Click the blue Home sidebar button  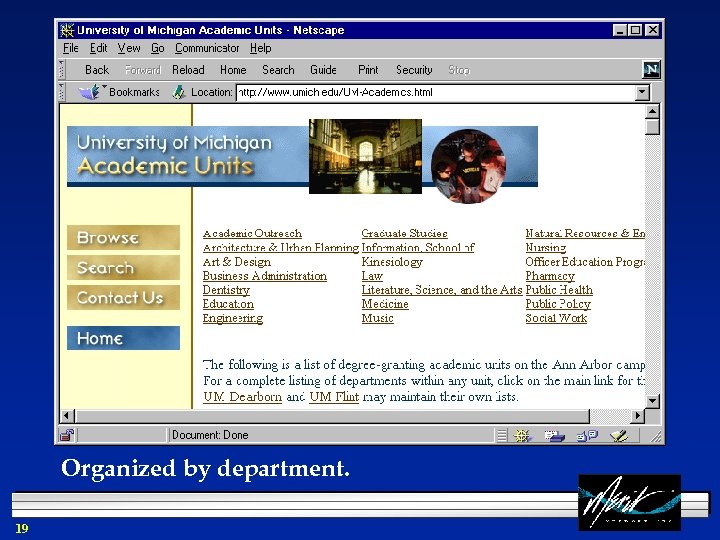(123, 338)
